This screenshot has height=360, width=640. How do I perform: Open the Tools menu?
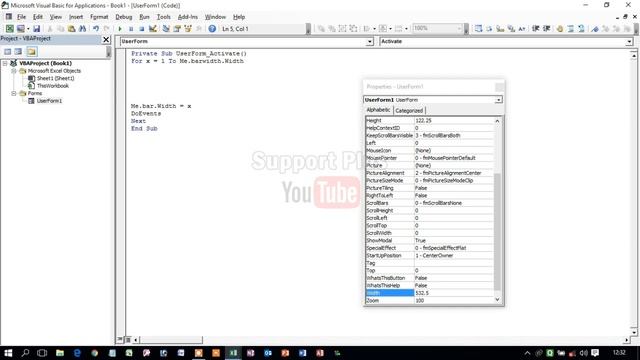(164, 17)
